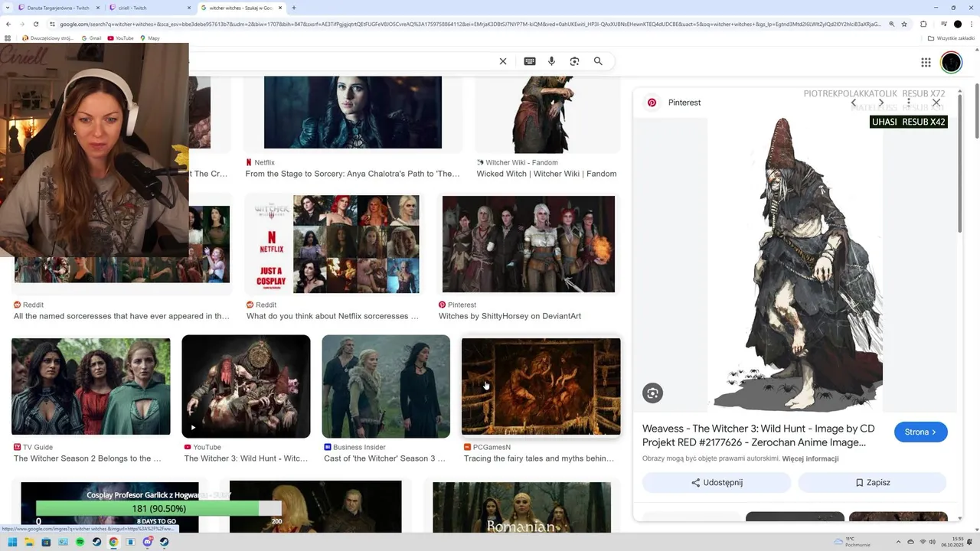
Task: Reload the page
Action: (x=35, y=24)
